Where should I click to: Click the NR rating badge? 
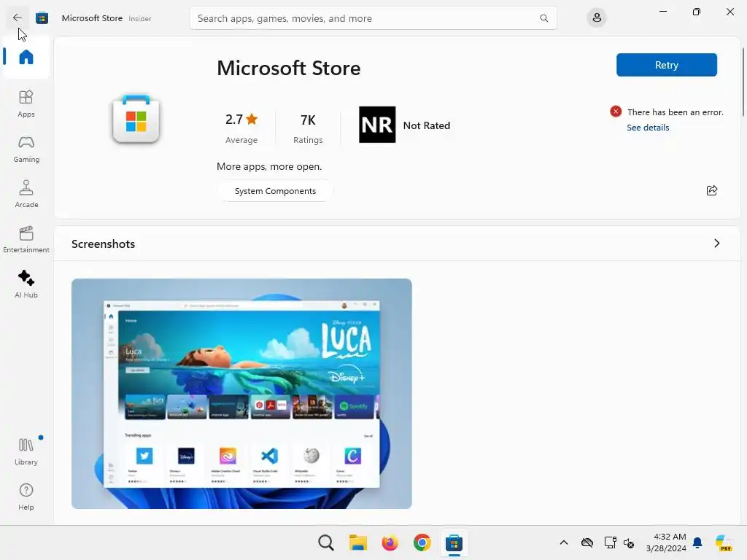pyautogui.click(x=377, y=125)
